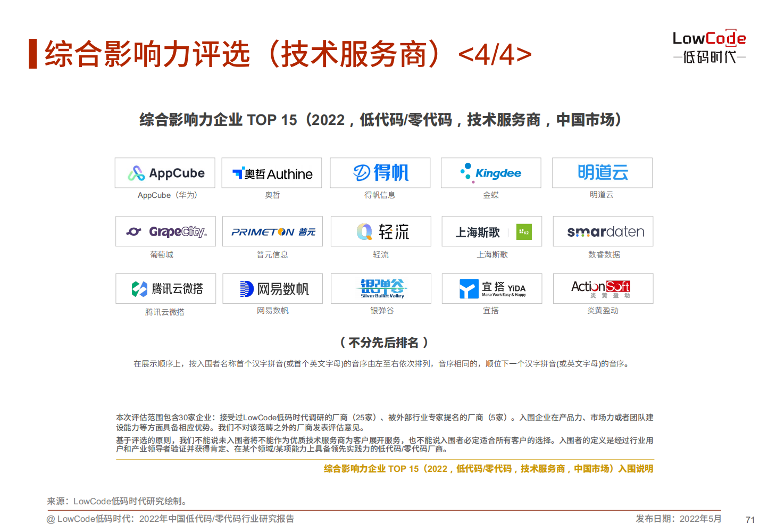768x532 pixels.
Task: Click the smardaten logo card
Action: pos(603,231)
